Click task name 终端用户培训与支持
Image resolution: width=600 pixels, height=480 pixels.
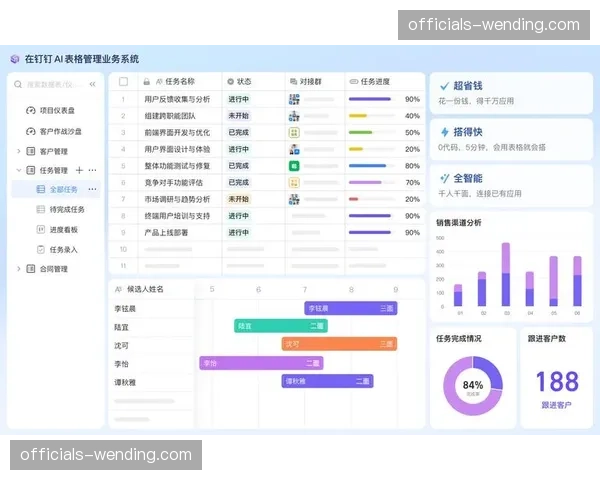pyautogui.click(x=177, y=216)
